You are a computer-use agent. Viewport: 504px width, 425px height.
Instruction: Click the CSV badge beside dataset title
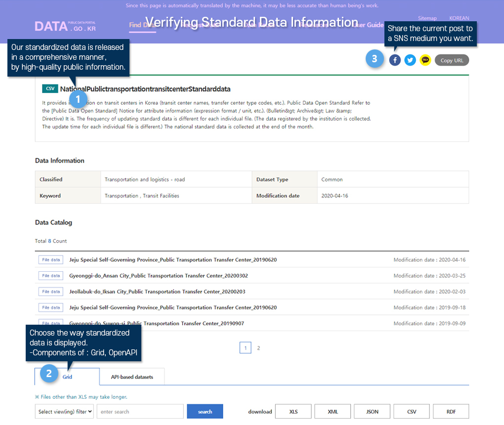click(50, 88)
